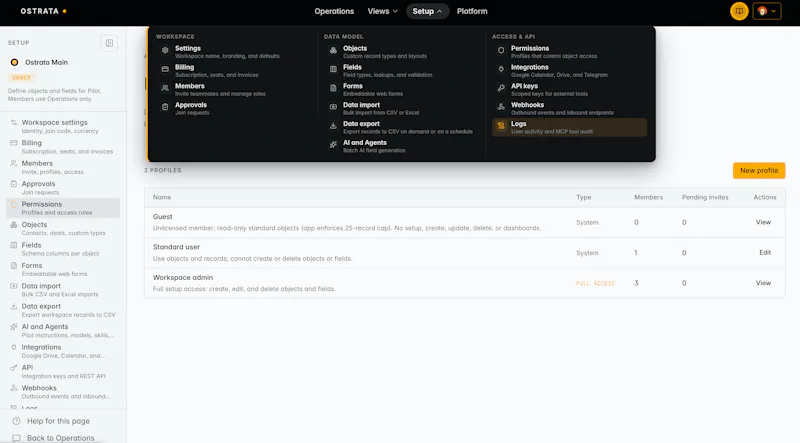The width and height of the screenshot is (800, 443).
Task: Click the Pending invites column header
Action: 705,197
